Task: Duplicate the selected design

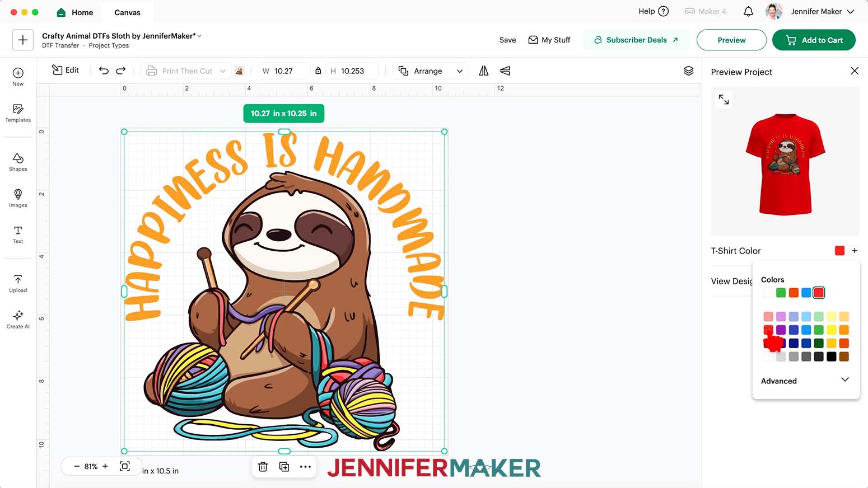Action: point(284,467)
